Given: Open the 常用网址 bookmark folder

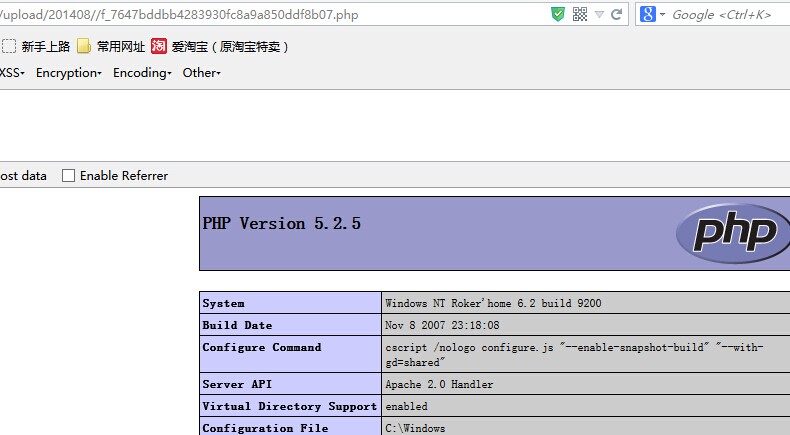Looking at the screenshot, I should pyautogui.click(x=111, y=46).
